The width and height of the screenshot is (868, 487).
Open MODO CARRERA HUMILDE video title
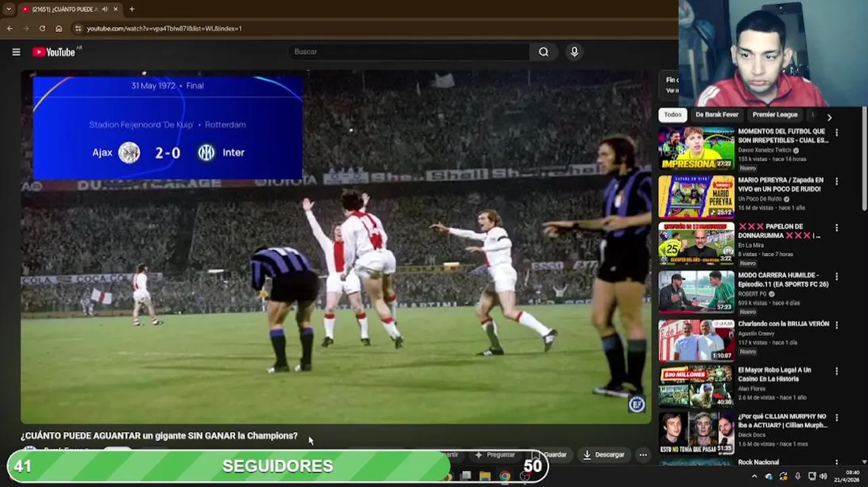(x=783, y=280)
